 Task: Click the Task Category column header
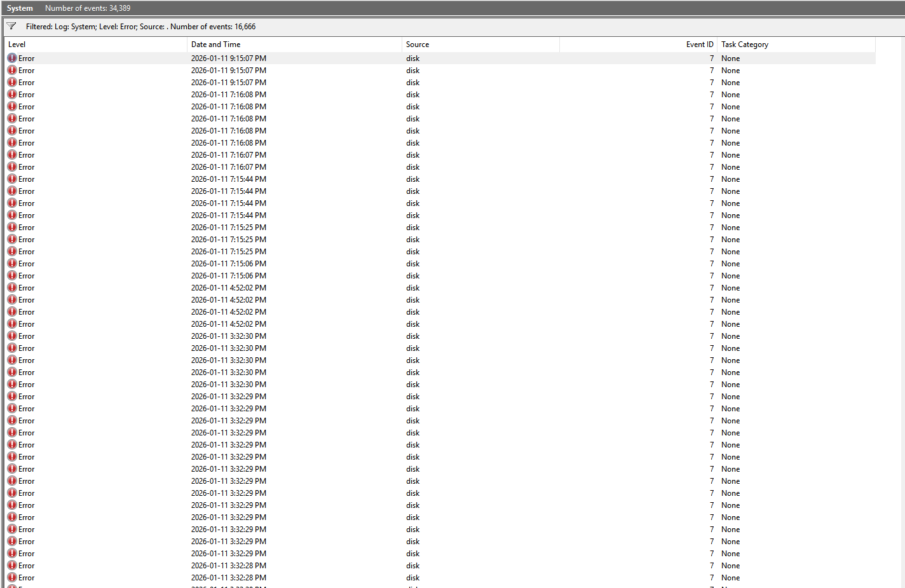(796, 44)
